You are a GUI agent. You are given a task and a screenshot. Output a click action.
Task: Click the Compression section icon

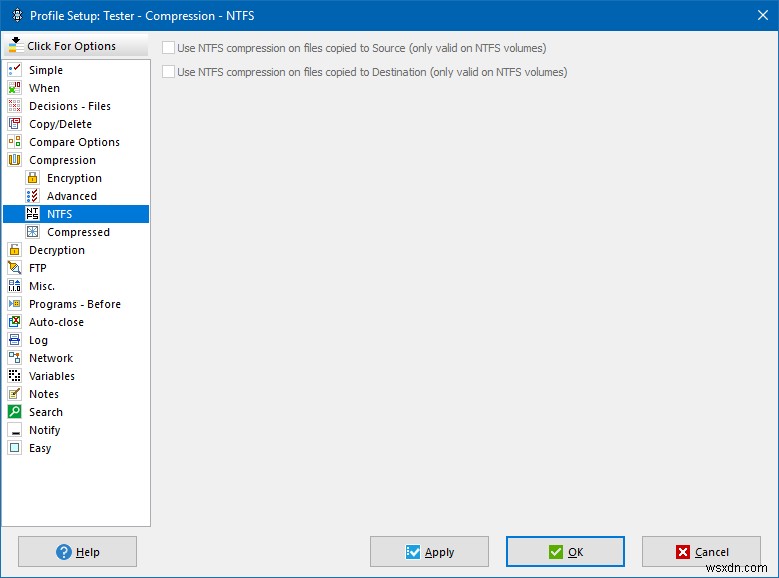pyautogui.click(x=14, y=160)
